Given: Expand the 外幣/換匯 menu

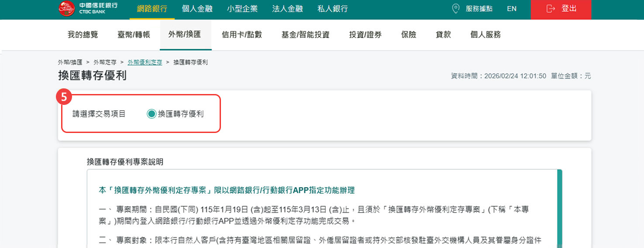Looking at the screenshot, I should tap(185, 35).
